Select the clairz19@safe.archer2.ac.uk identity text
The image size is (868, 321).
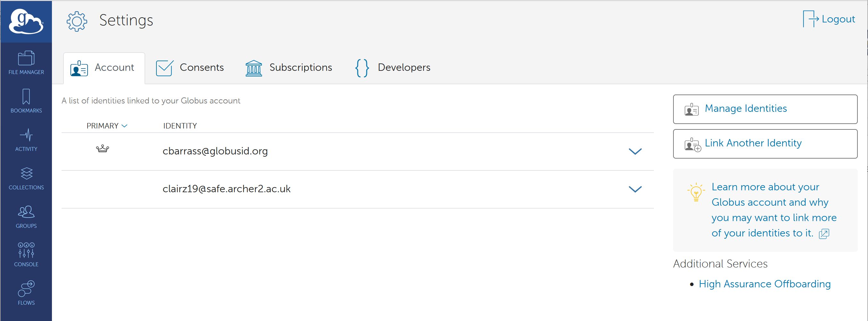(x=226, y=189)
